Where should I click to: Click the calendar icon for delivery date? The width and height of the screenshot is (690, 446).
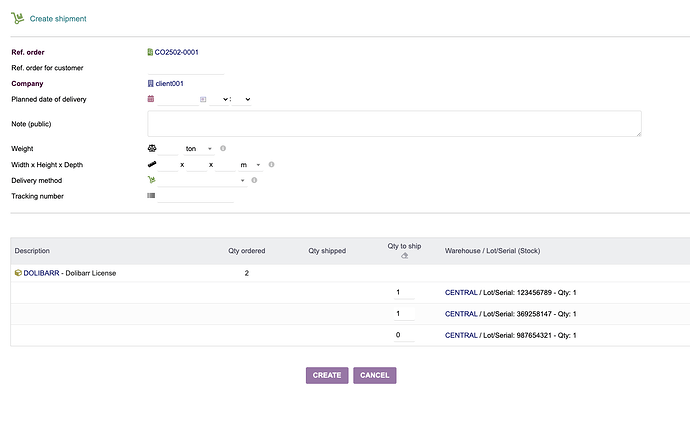pyautogui.click(x=151, y=99)
